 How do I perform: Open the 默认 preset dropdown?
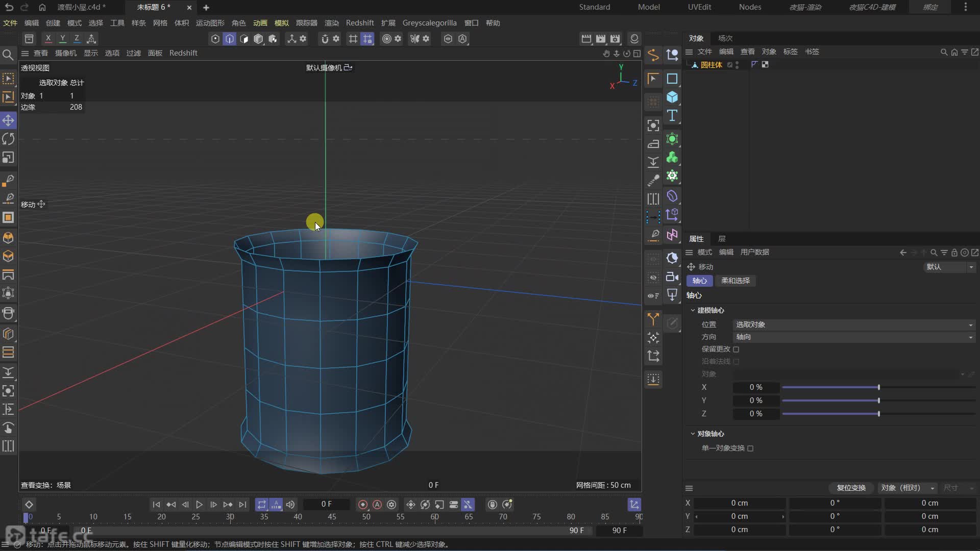click(x=950, y=267)
